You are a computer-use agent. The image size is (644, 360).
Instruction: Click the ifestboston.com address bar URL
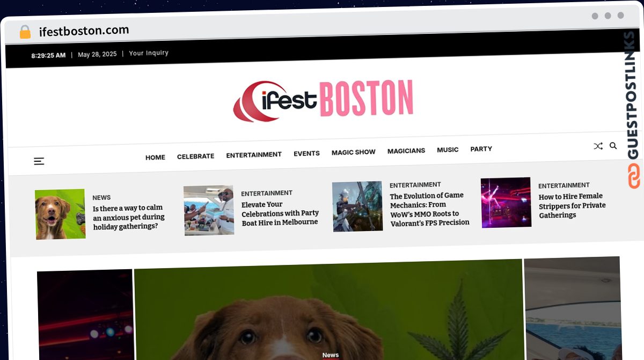(x=84, y=31)
